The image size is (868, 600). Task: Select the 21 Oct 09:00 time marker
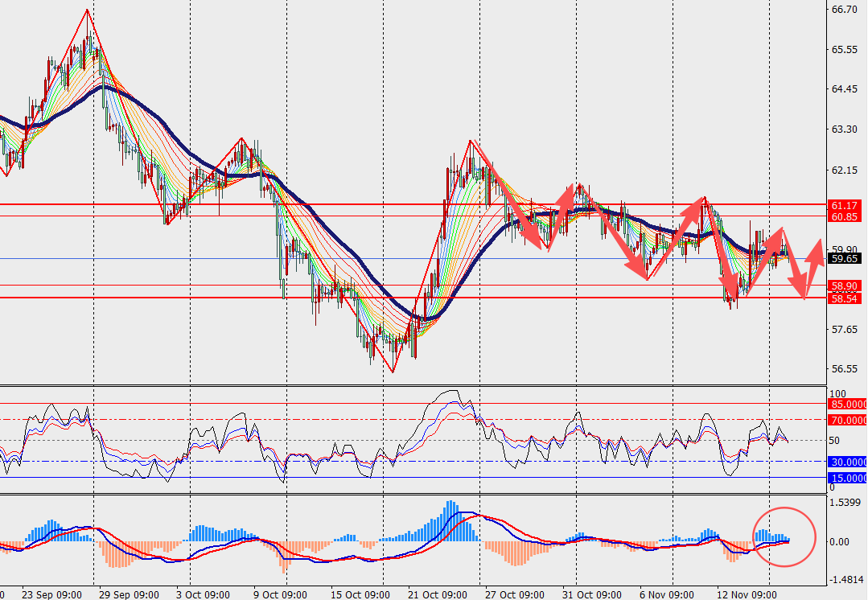coord(435,594)
